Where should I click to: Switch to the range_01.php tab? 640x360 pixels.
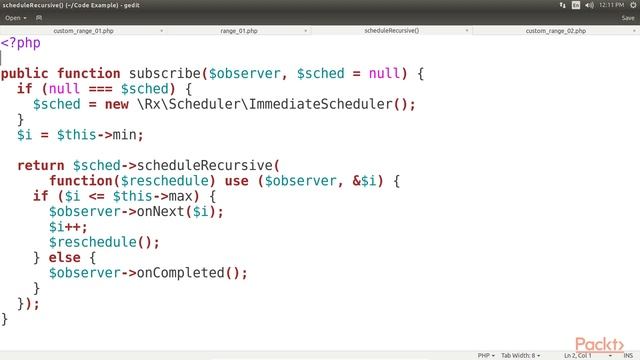239,31
